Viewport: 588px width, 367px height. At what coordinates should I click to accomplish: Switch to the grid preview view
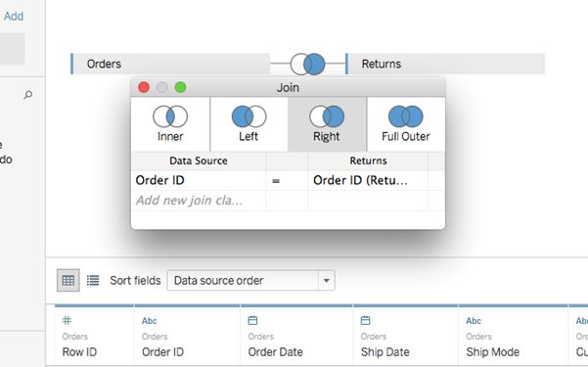tap(68, 280)
